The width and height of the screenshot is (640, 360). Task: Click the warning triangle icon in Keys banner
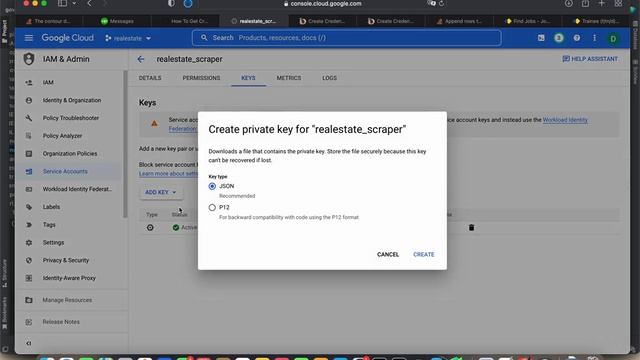click(154, 123)
